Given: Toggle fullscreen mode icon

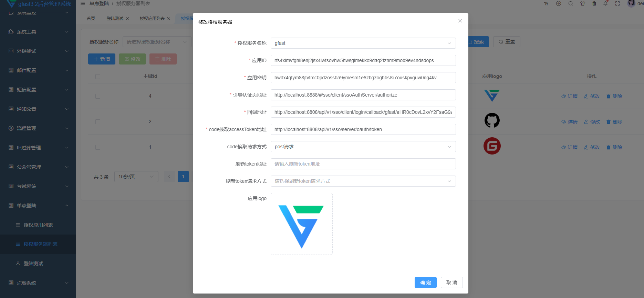Looking at the screenshot, I should (617, 3).
